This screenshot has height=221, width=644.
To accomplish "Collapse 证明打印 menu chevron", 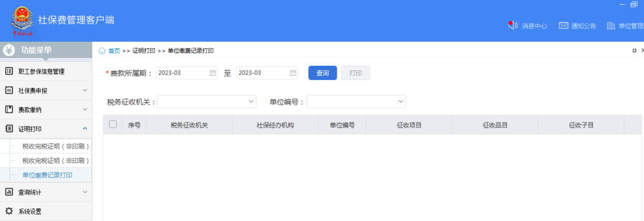I will coord(85,128).
